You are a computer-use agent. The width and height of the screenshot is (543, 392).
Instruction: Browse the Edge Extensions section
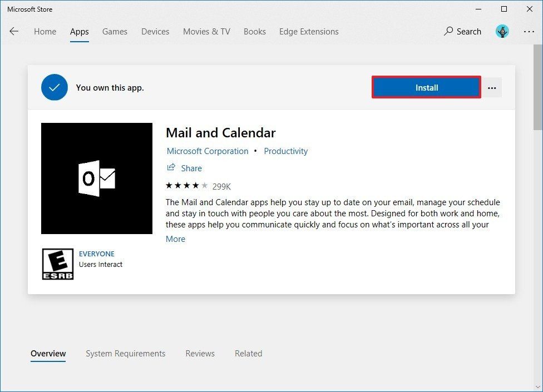tap(308, 32)
